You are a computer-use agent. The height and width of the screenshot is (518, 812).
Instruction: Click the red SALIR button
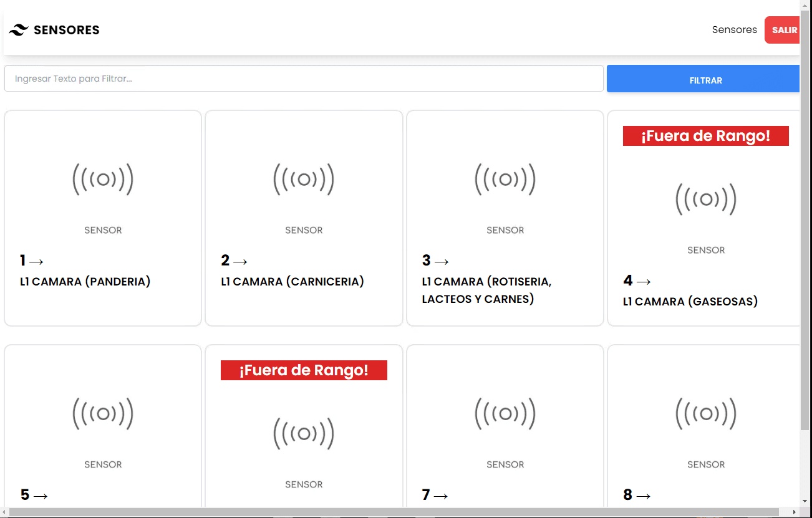coord(783,30)
